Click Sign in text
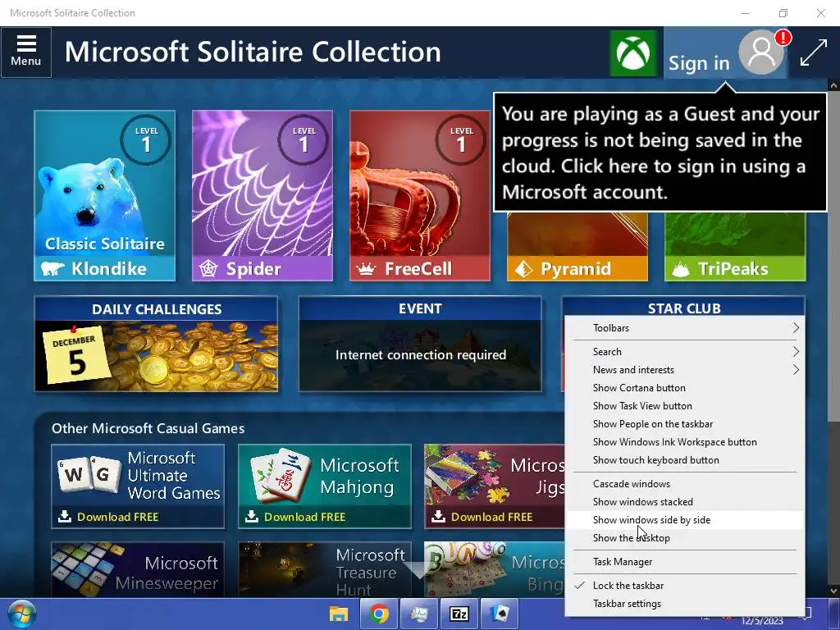 click(x=699, y=63)
